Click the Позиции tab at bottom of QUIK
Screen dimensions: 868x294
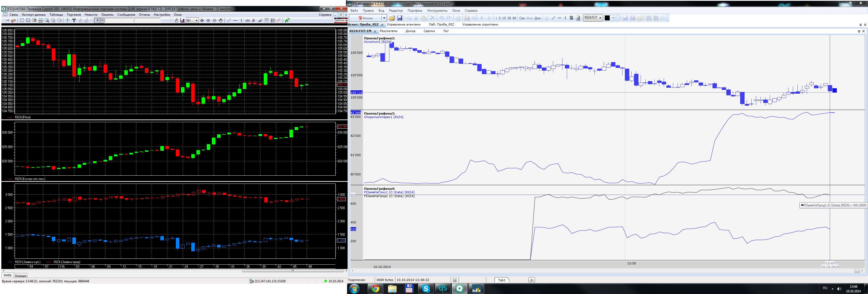coord(21,276)
